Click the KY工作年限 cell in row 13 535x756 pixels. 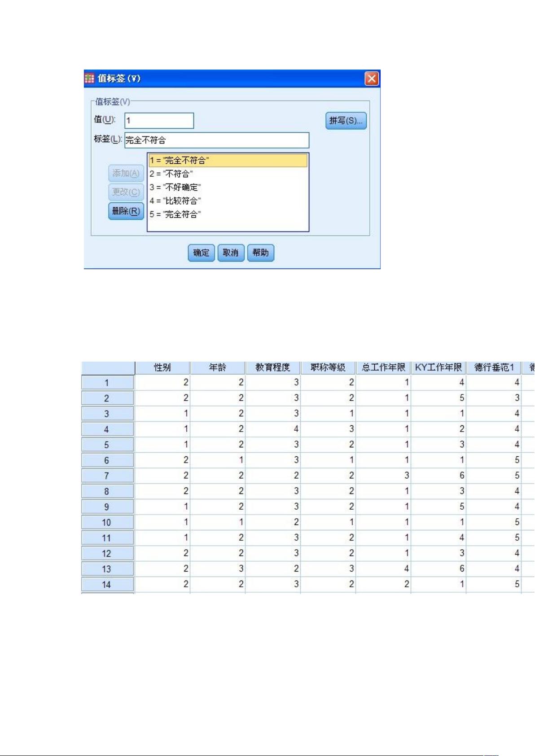438,568
